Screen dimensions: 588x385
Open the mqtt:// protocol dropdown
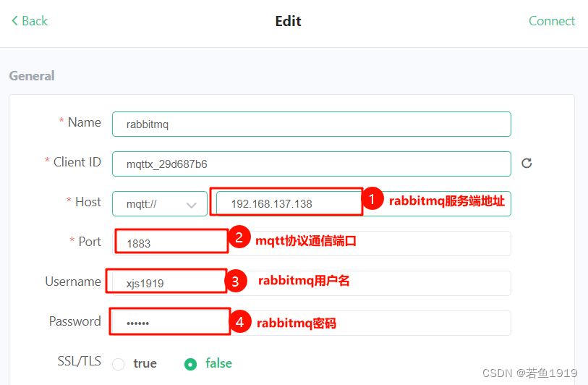(x=160, y=204)
